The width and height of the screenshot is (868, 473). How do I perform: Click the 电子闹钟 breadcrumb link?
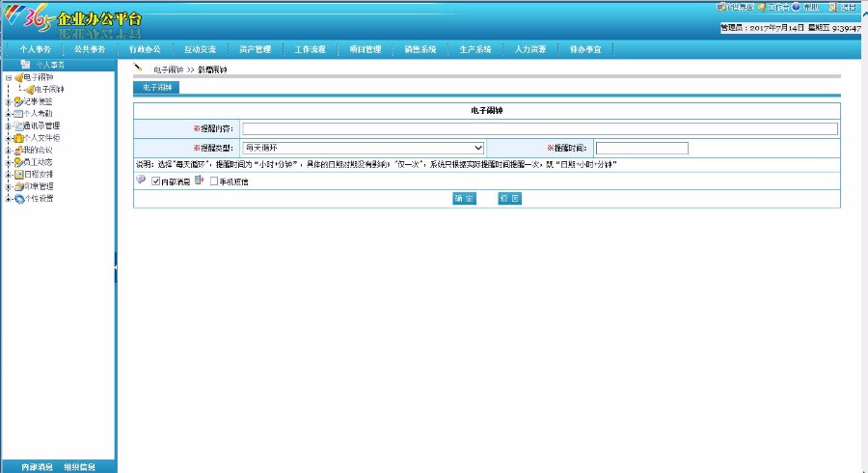tap(168, 70)
